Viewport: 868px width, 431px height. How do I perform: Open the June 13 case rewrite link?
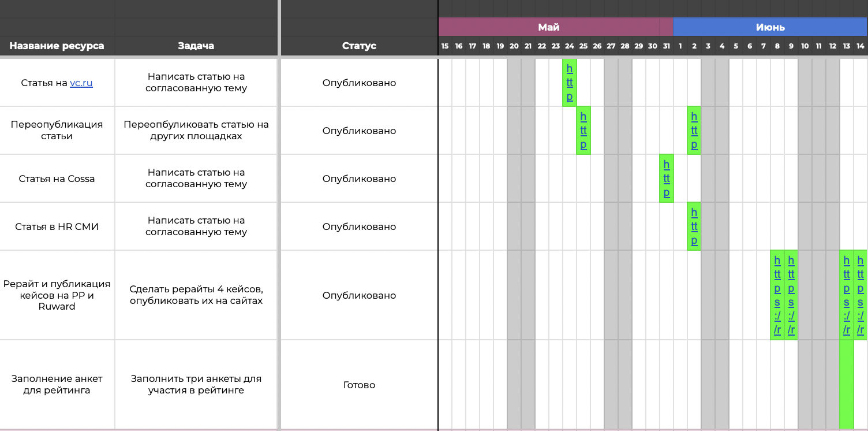tap(847, 295)
